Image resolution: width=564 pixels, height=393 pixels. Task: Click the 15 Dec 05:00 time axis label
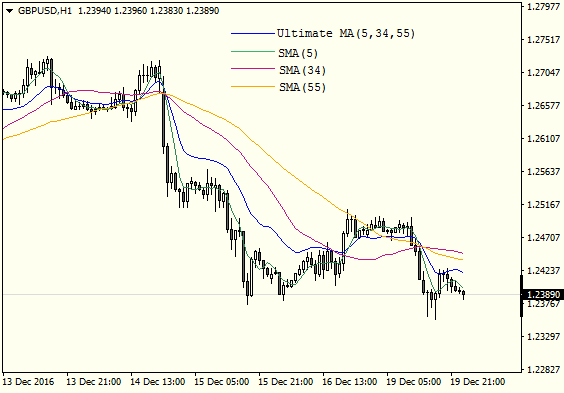tap(222, 381)
